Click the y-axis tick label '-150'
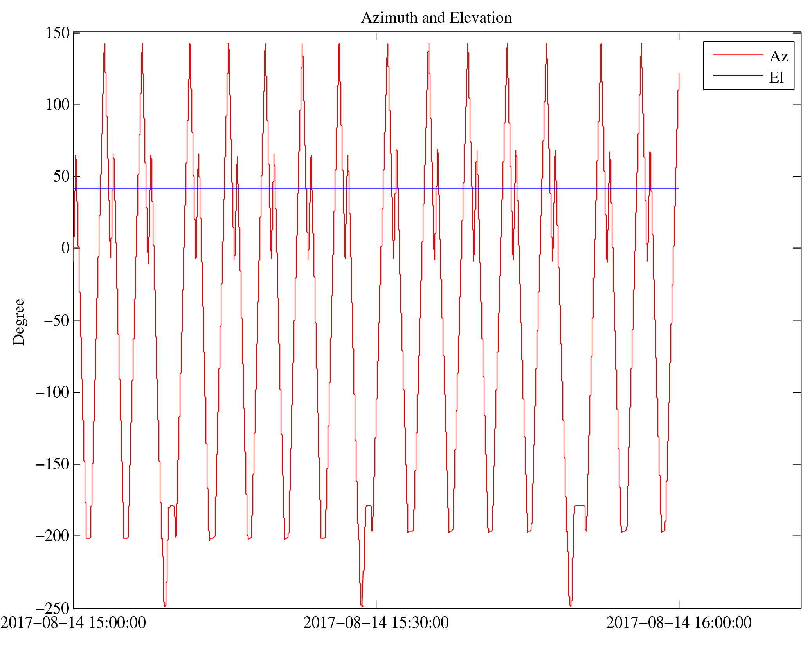 pyautogui.click(x=53, y=464)
